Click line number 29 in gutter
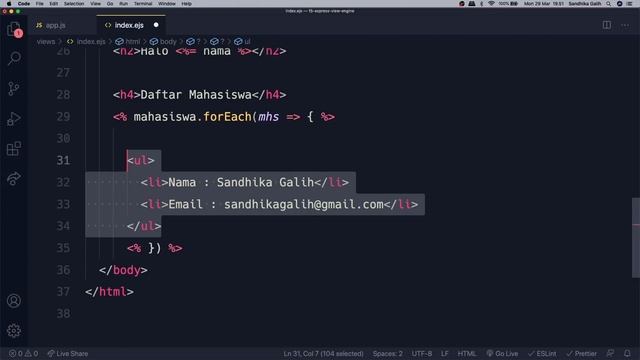640x360 pixels. point(63,117)
